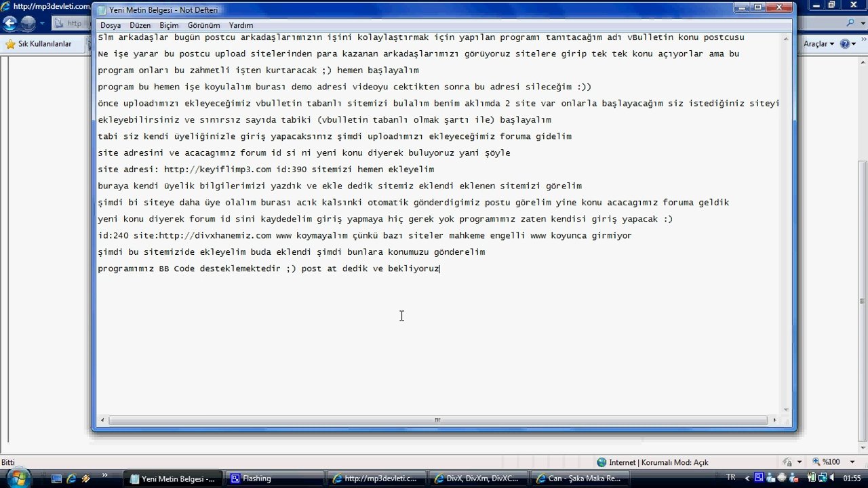The width and height of the screenshot is (868, 488).
Task: Switch to the mp3devleti taskbar button
Action: (376, 479)
